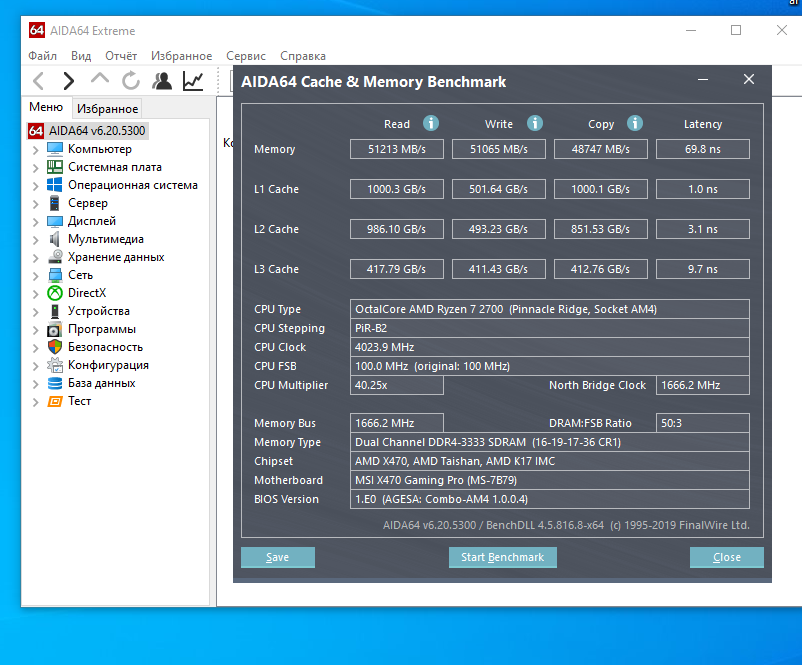Expand the Сервер tree node
The width and height of the screenshot is (802, 665).
(x=35, y=204)
